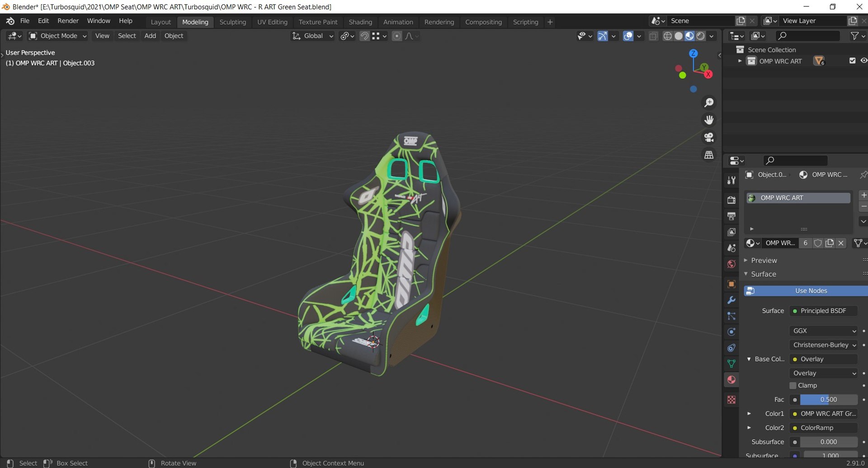Toggle the Use Nodes button
868x468 pixels.
click(x=806, y=291)
